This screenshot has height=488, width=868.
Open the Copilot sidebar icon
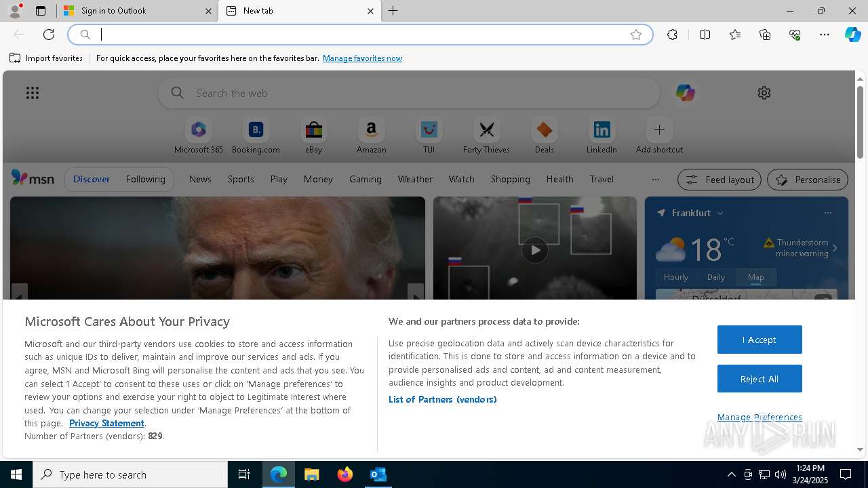pos(852,35)
